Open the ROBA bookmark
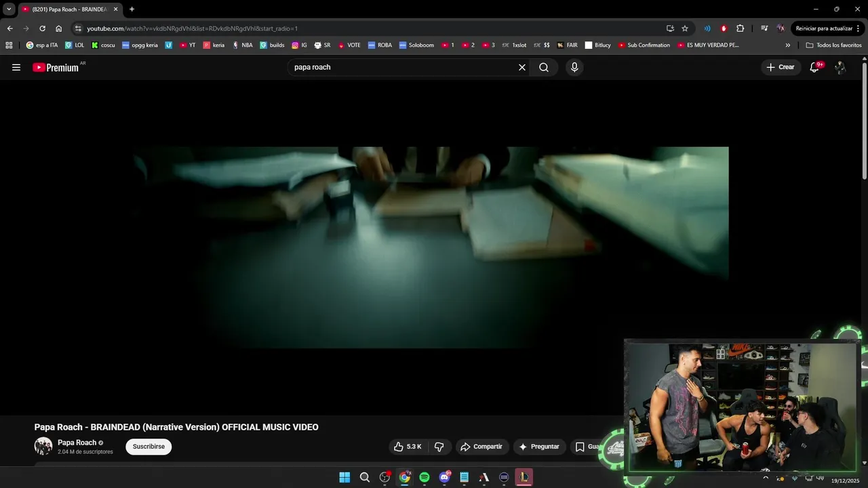Viewport: 868px width, 488px height. coord(380,45)
